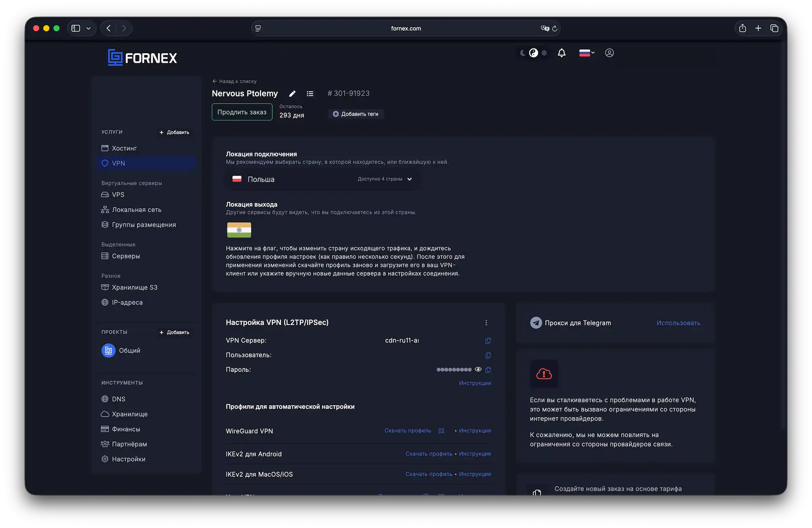812x528 pixels.
Task: Click the Indian flag to change exit location
Action: pos(239,230)
